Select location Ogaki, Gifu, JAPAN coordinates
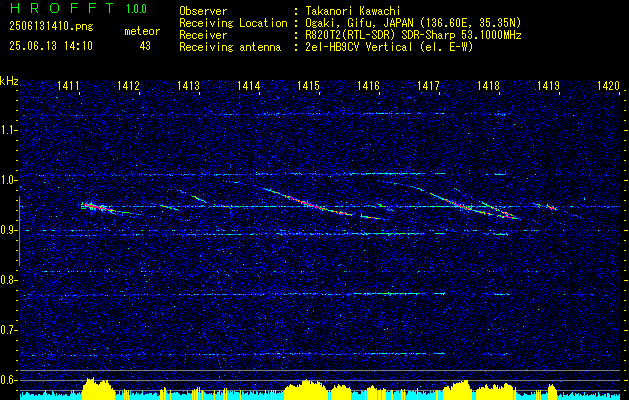The height and width of the screenshot is (400, 629). [x=413, y=23]
